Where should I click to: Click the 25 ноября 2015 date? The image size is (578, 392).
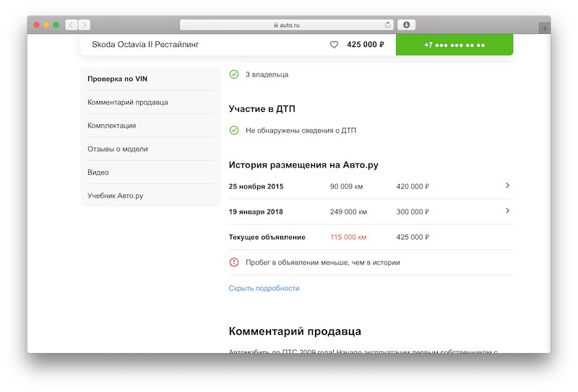(x=256, y=186)
